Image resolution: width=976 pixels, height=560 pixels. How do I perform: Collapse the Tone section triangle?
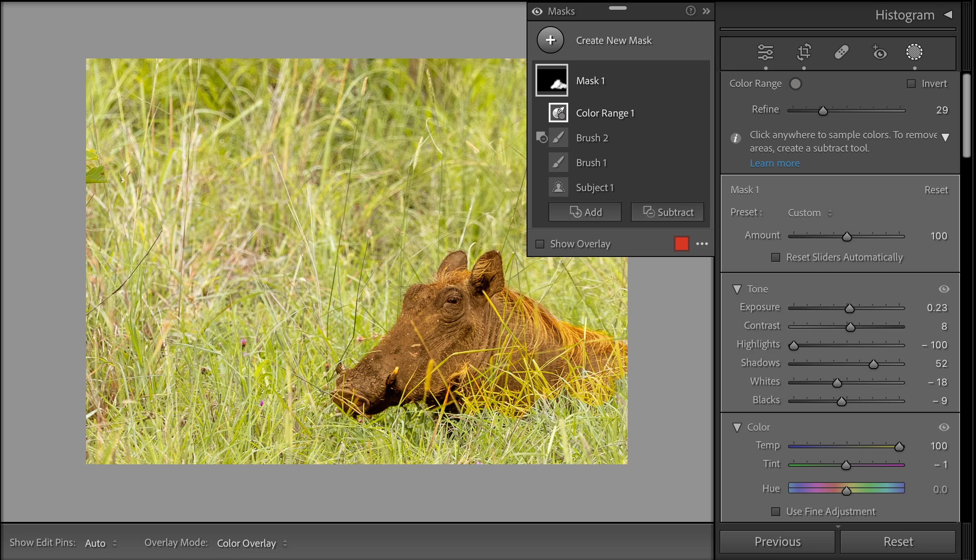point(737,289)
